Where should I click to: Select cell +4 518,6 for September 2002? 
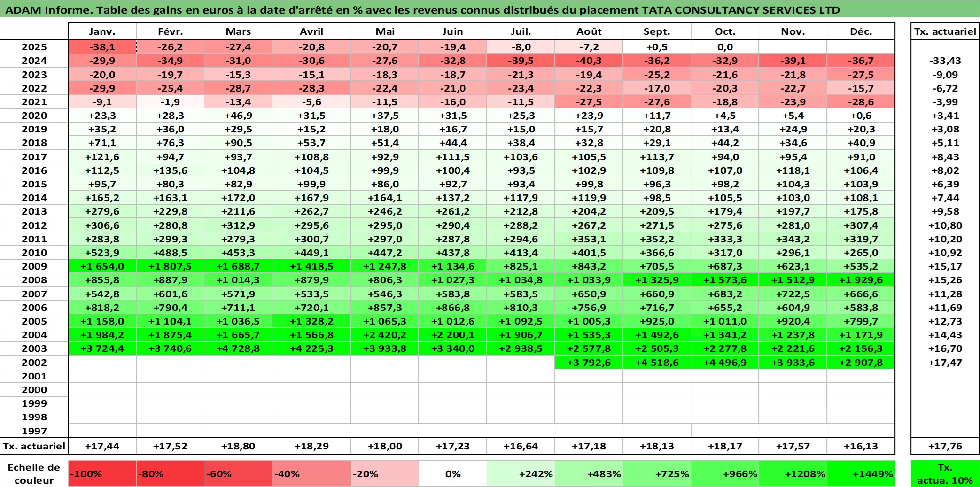coord(657,363)
